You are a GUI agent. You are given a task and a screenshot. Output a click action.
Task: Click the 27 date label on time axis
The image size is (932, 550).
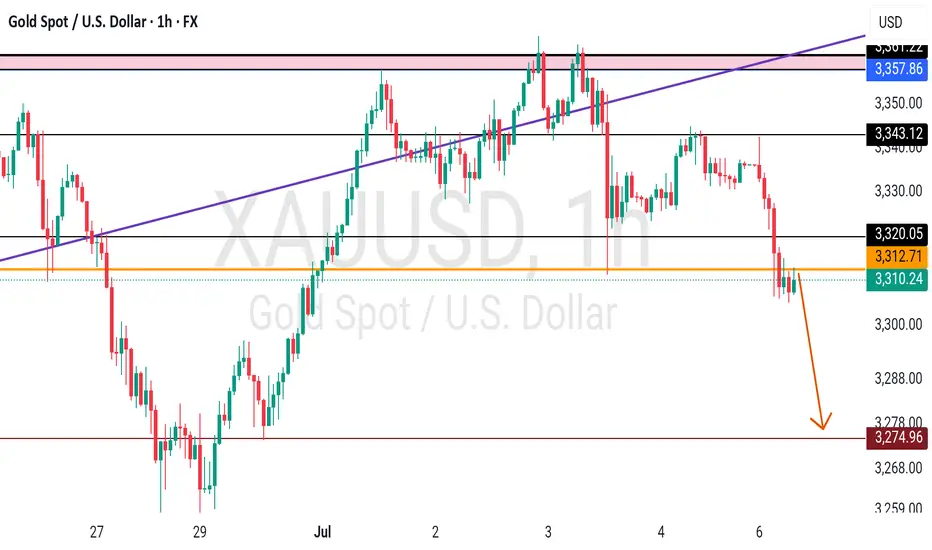tap(96, 532)
